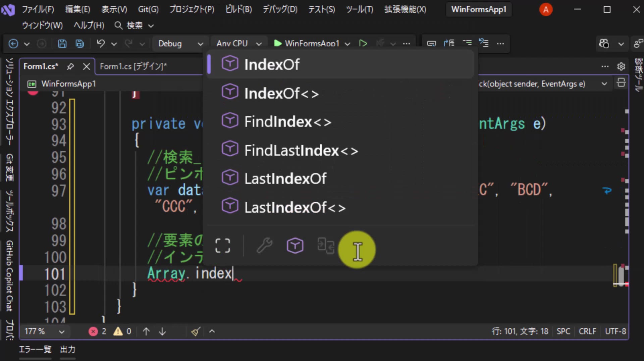
Task: Switch to Form1.cs [デザイン] tab
Action: 133,66
